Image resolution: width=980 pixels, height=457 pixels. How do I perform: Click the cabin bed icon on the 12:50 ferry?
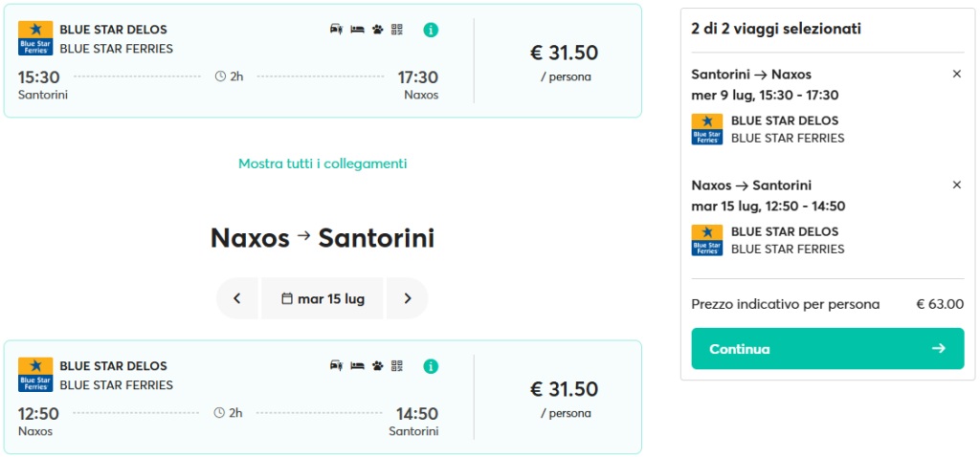point(358,366)
